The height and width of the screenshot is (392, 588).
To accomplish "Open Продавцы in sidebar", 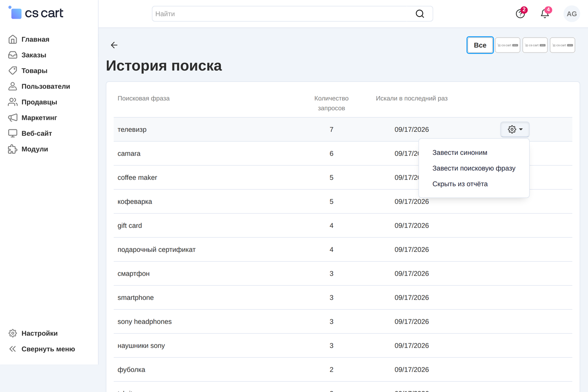I will (x=39, y=102).
